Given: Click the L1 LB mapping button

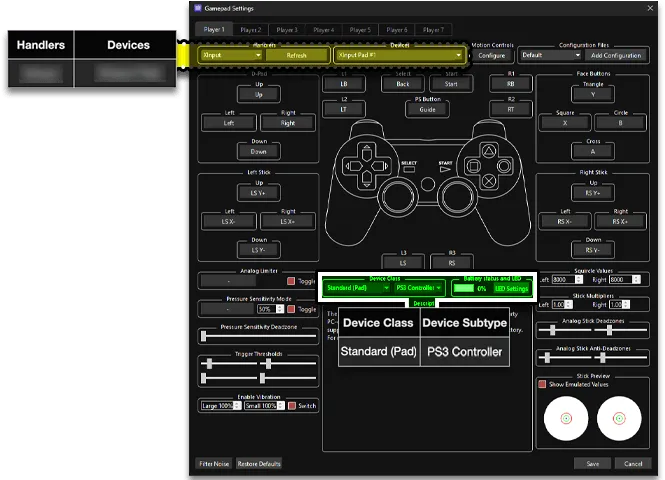Looking at the screenshot, I should pos(344,84).
